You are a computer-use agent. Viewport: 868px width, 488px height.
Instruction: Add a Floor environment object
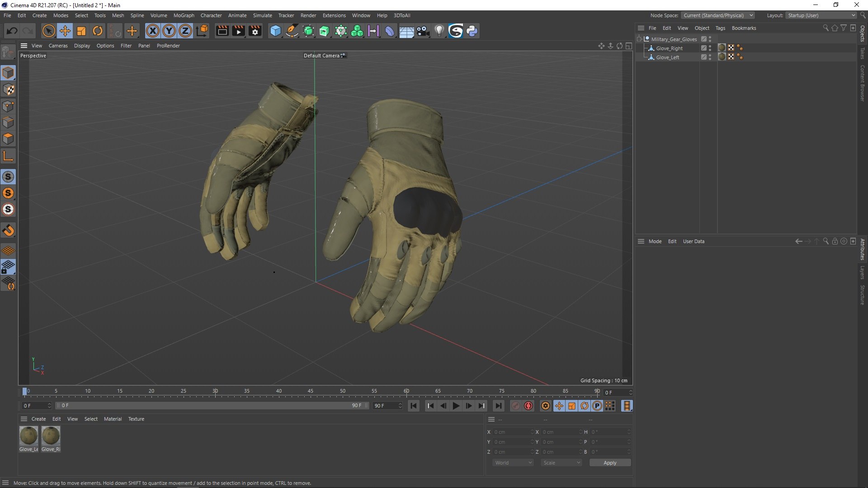click(406, 31)
